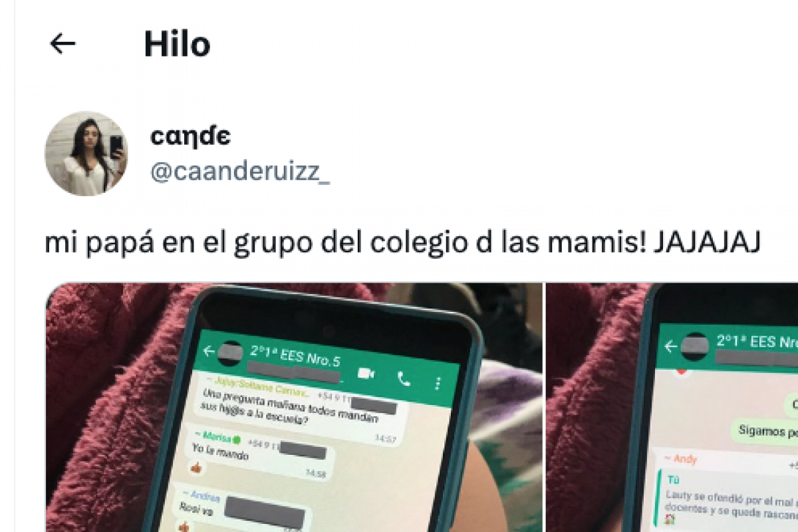This screenshot has width=798, height=532.
Task: Open cande's profile picture
Action: coord(85,154)
